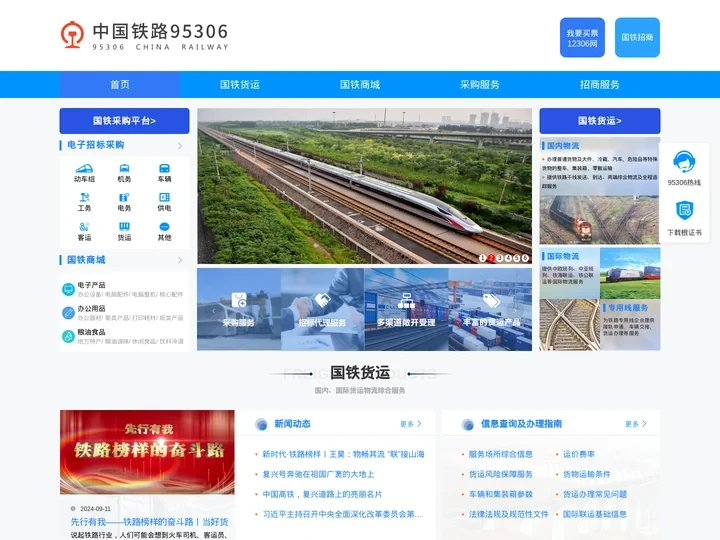The height and width of the screenshot is (540, 720).
Task: Call the 95306热线 headset icon
Action: (x=684, y=161)
